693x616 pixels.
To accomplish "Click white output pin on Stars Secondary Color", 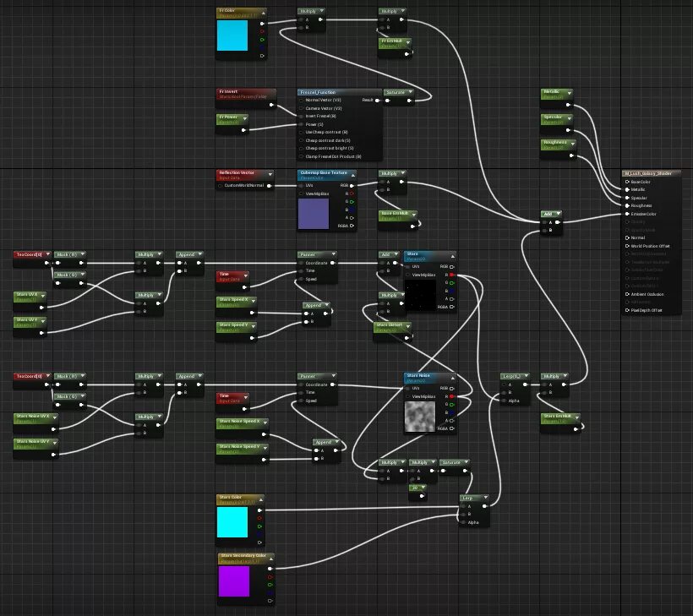I will pyautogui.click(x=270, y=569).
